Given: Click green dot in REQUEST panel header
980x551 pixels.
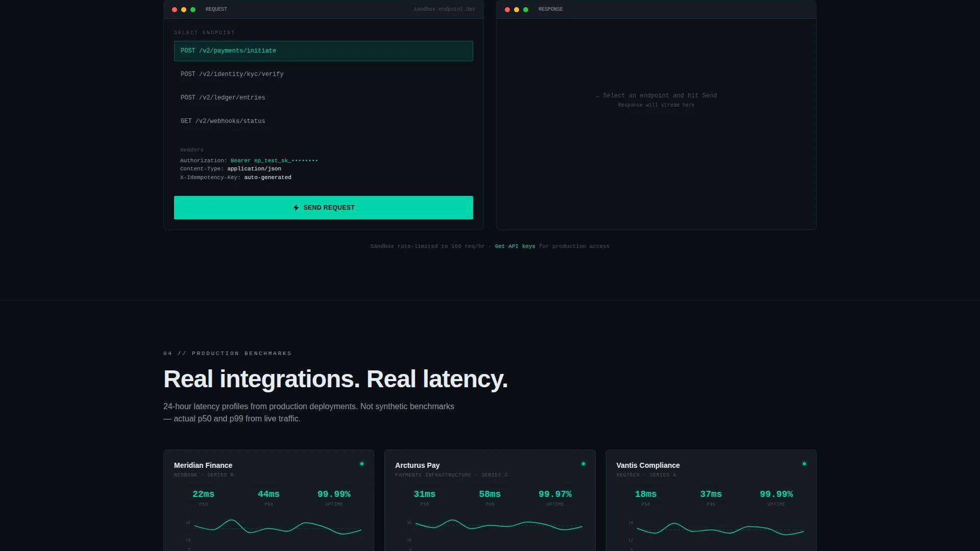Looking at the screenshot, I should click(x=193, y=10).
